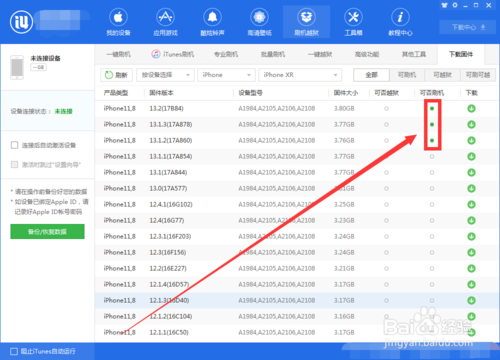Screen dimensions: 500x360
Task: Open the 下载中心 button
Action: (x=468, y=27)
